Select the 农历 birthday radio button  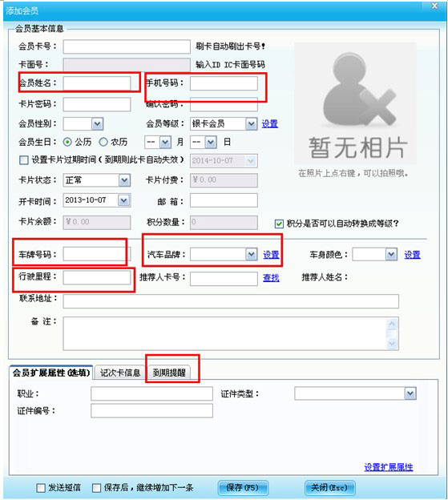[103, 142]
